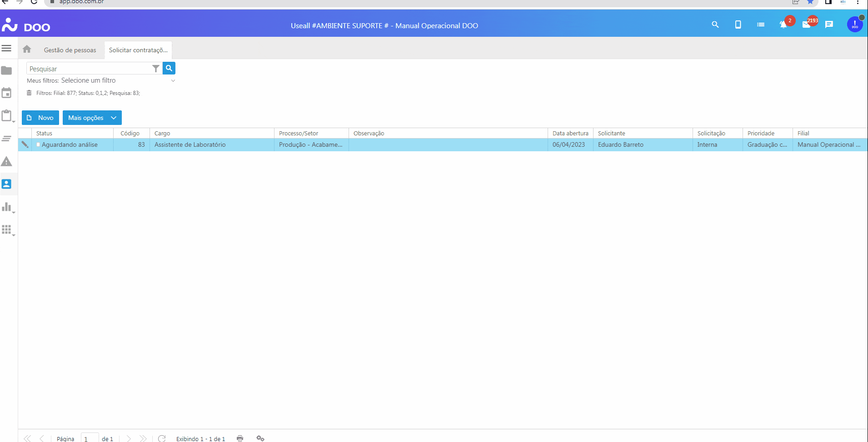Click the Novo button
The image size is (868, 442).
[x=40, y=118]
